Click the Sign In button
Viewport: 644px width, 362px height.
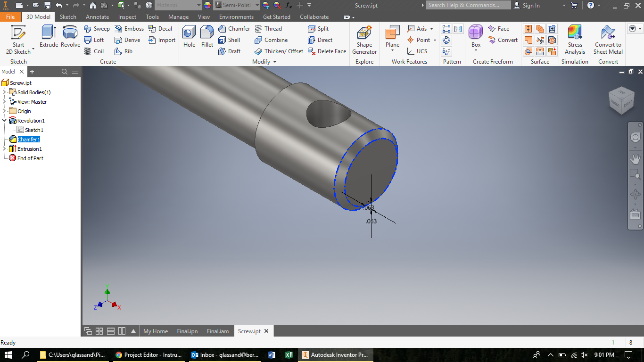[x=527, y=5]
